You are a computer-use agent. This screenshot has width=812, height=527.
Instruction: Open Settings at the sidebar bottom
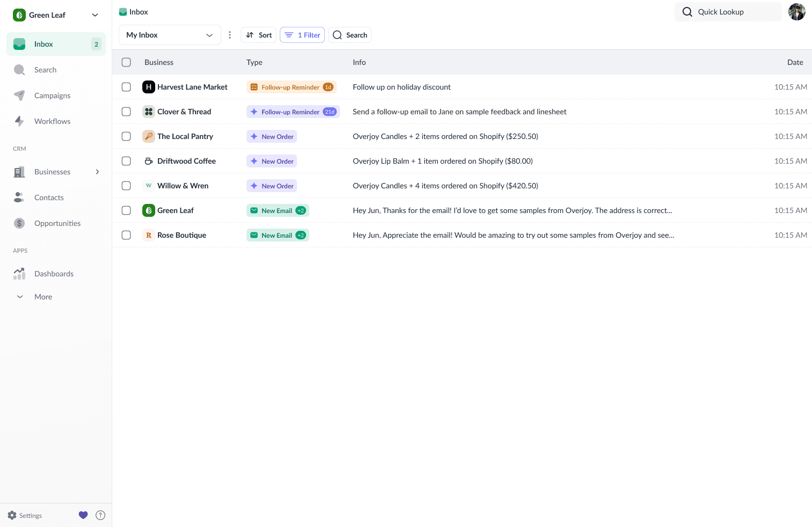pyautogui.click(x=25, y=515)
